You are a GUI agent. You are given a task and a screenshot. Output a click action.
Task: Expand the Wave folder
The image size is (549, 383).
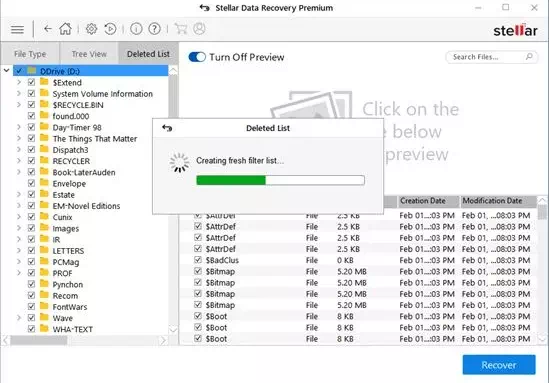click(x=19, y=318)
